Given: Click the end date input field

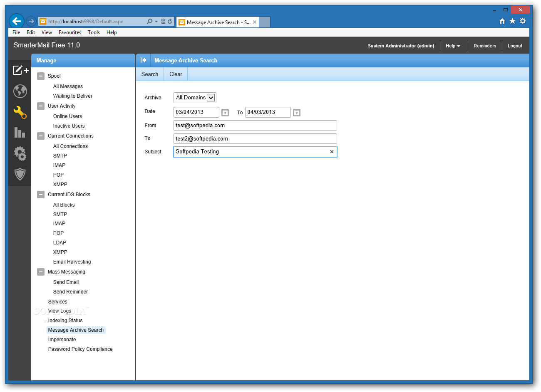Looking at the screenshot, I should click(268, 112).
